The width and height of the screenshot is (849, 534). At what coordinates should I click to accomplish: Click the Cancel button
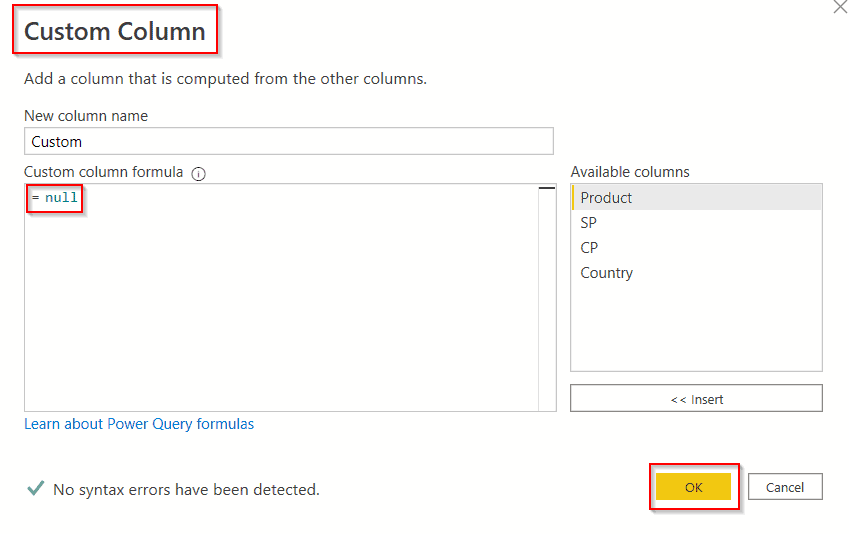[x=785, y=487]
